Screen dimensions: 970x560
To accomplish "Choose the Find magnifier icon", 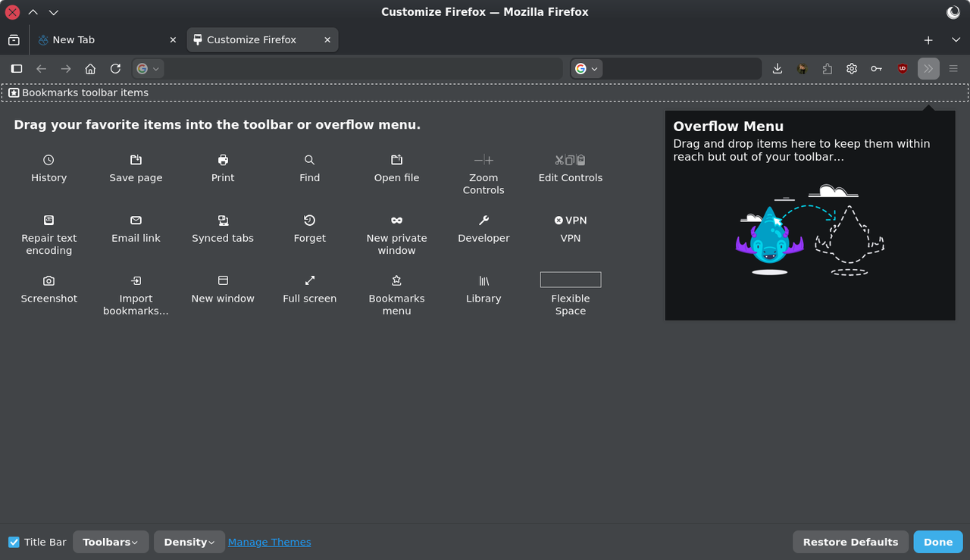I will 309,160.
